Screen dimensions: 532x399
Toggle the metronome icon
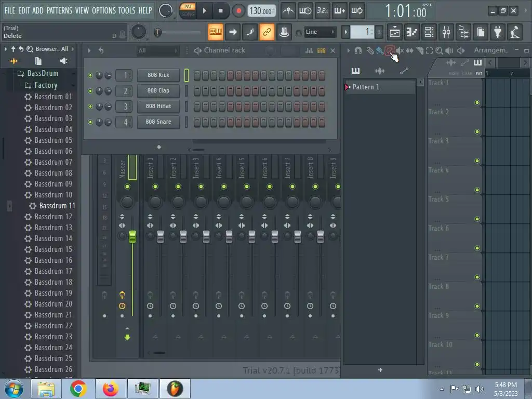click(288, 11)
